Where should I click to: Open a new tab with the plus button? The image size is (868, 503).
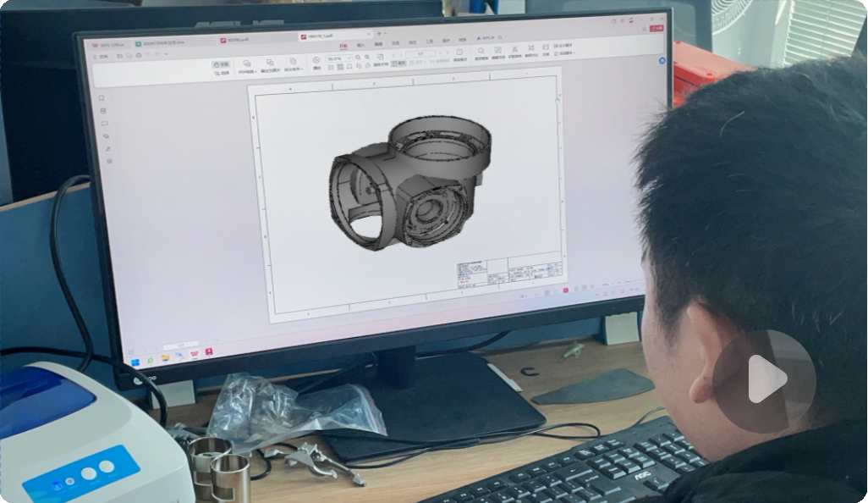pyautogui.click(x=379, y=34)
